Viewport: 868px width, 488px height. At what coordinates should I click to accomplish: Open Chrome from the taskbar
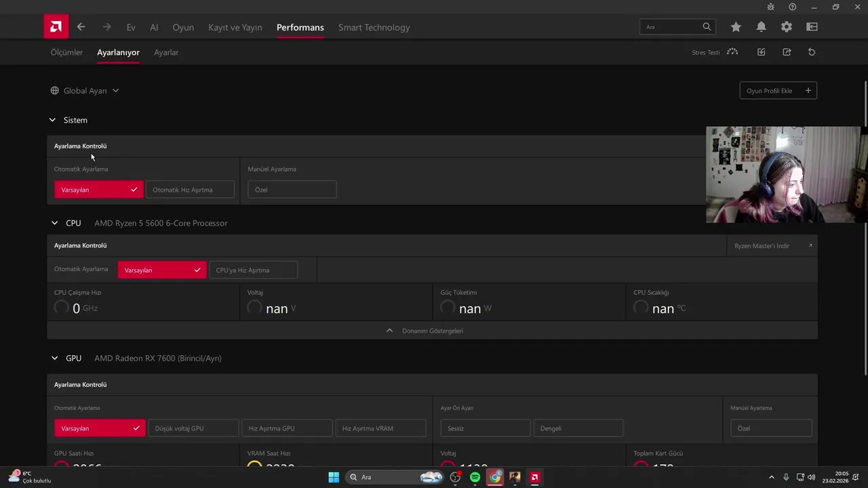coord(495,477)
